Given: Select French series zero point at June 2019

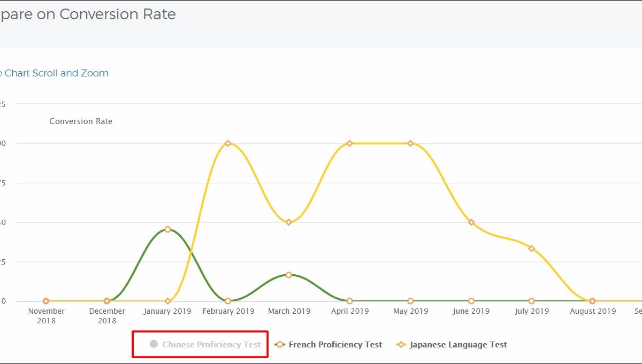Looking at the screenshot, I should coord(471,301).
